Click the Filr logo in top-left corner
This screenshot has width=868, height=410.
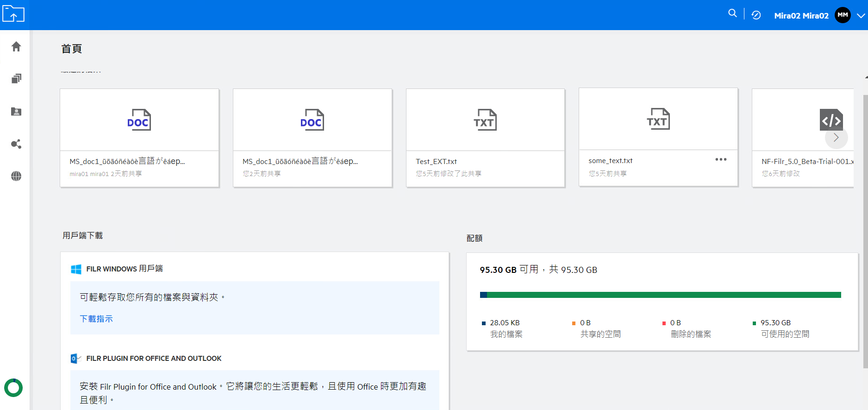click(x=13, y=14)
